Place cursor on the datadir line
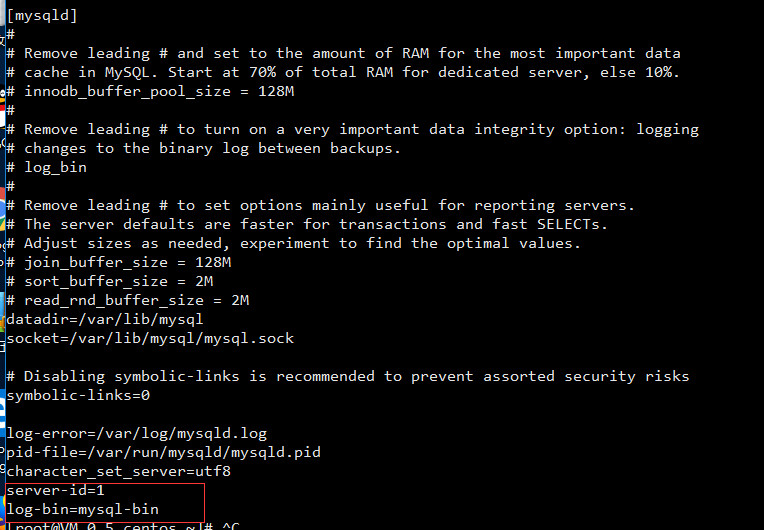The height and width of the screenshot is (530, 764). pyautogui.click(x=105, y=319)
